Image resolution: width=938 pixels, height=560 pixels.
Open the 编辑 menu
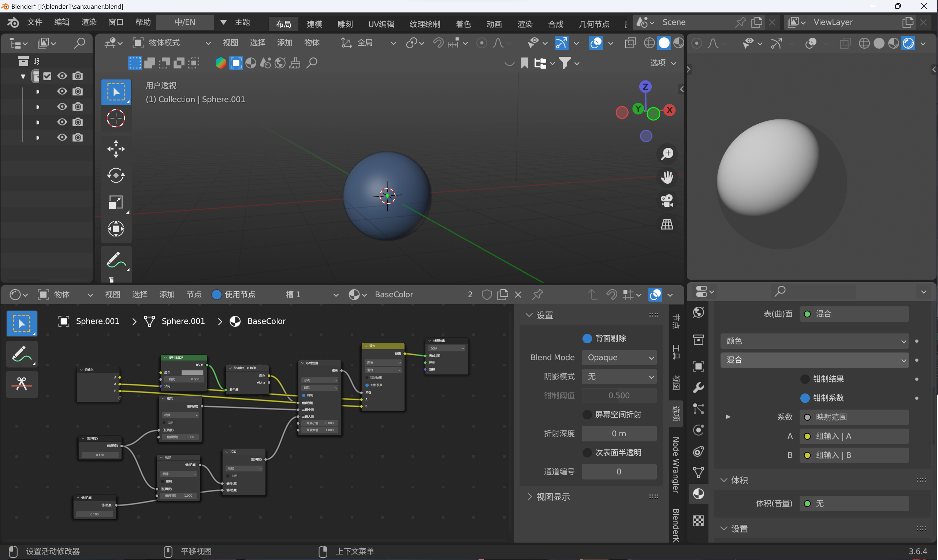tap(62, 22)
